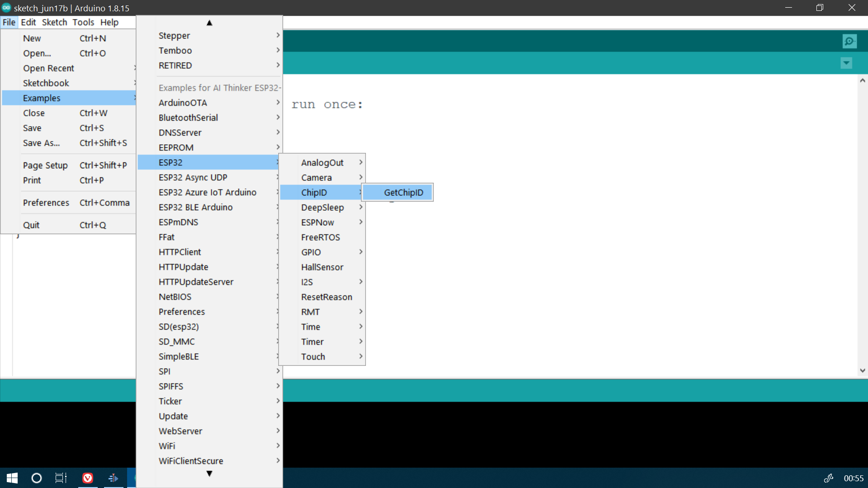868x488 pixels.
Task: Quit Arduino via File menu
Action: [x=69, y=225]
